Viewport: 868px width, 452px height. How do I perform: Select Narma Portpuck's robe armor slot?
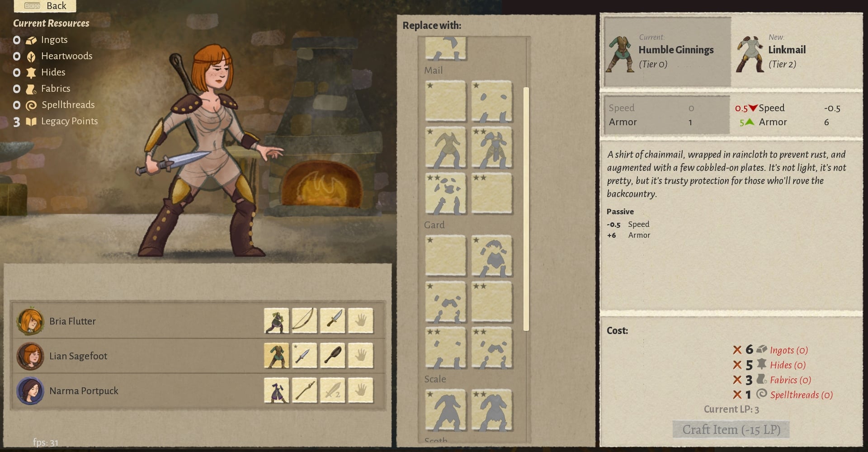[x=277, y=391]
